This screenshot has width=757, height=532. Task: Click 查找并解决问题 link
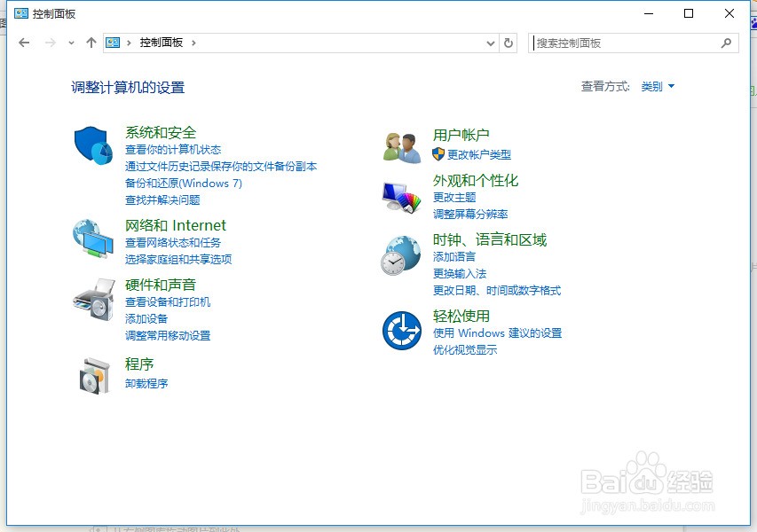162,200
